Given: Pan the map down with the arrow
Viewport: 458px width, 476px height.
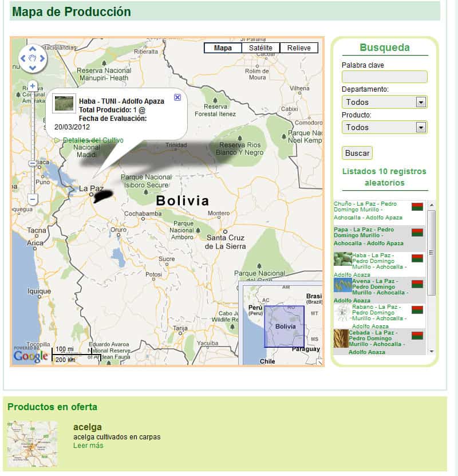Looking at the screenshot, I should [33, 68].
